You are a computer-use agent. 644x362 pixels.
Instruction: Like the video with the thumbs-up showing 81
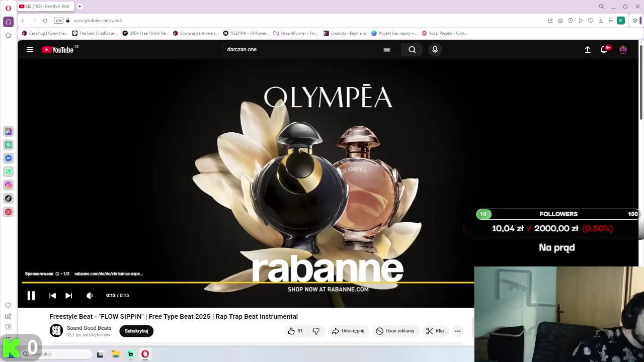(295, 331)
